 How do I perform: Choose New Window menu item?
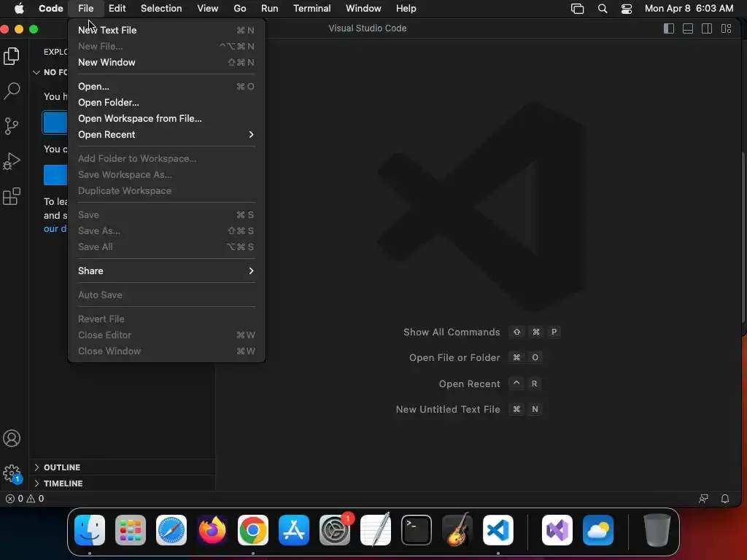click(x=166, y=63)
